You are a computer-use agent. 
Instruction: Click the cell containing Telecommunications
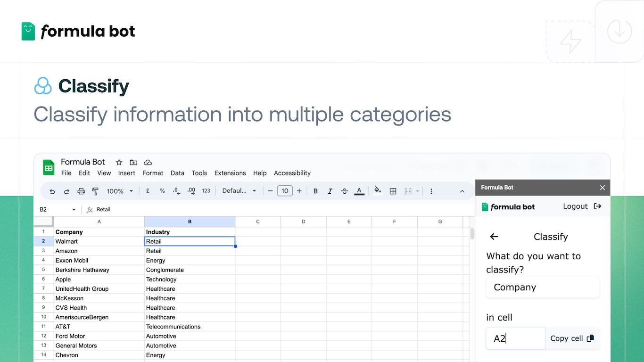190,327
